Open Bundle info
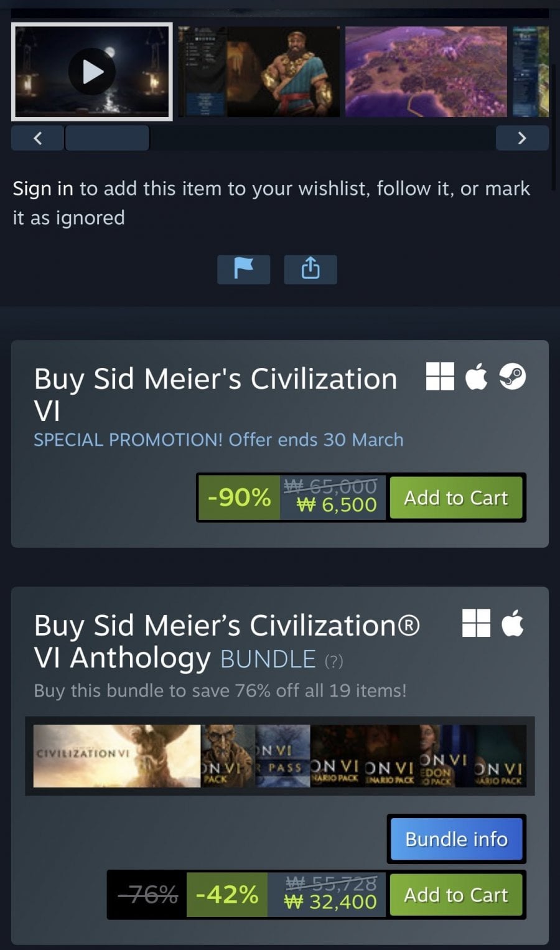 coord(456,839)
